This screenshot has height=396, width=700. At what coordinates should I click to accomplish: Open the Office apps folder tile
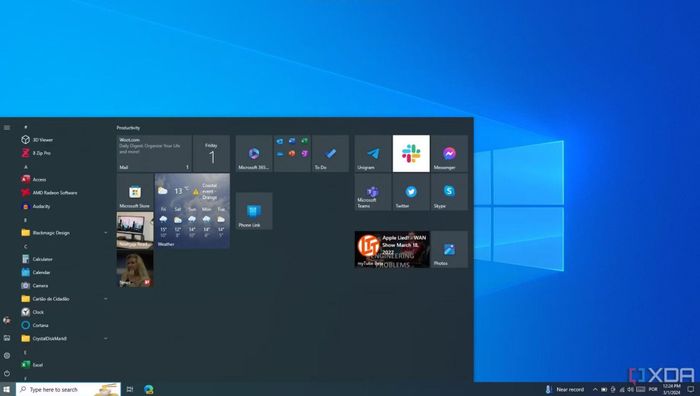coord(292,154)
